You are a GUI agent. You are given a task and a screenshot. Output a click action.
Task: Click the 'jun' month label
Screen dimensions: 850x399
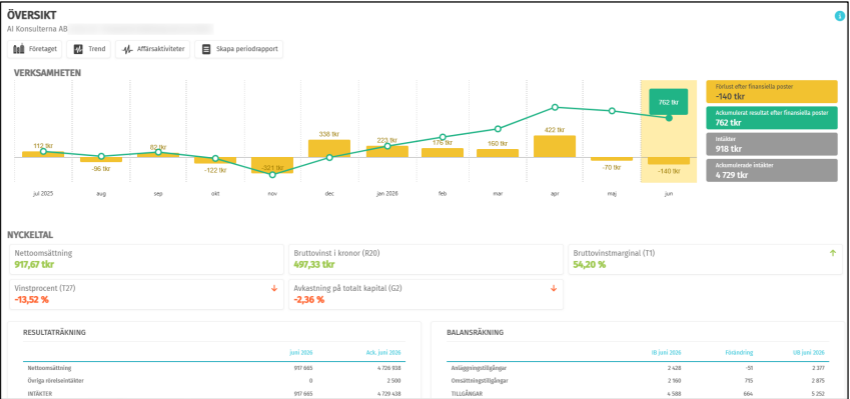[x=668, y=194]
